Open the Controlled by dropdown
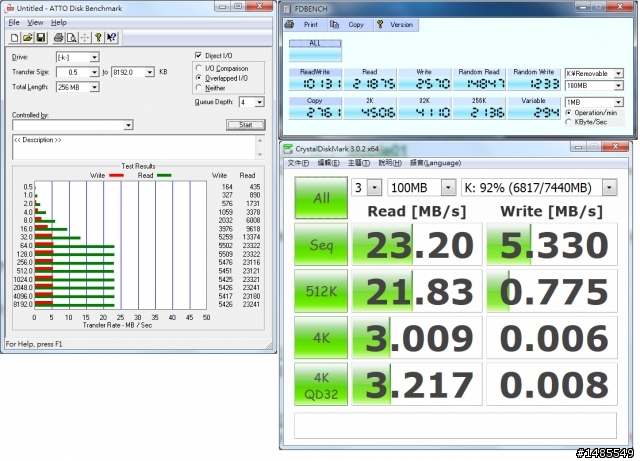Viewport: 640px width, 461px height. 128,125
